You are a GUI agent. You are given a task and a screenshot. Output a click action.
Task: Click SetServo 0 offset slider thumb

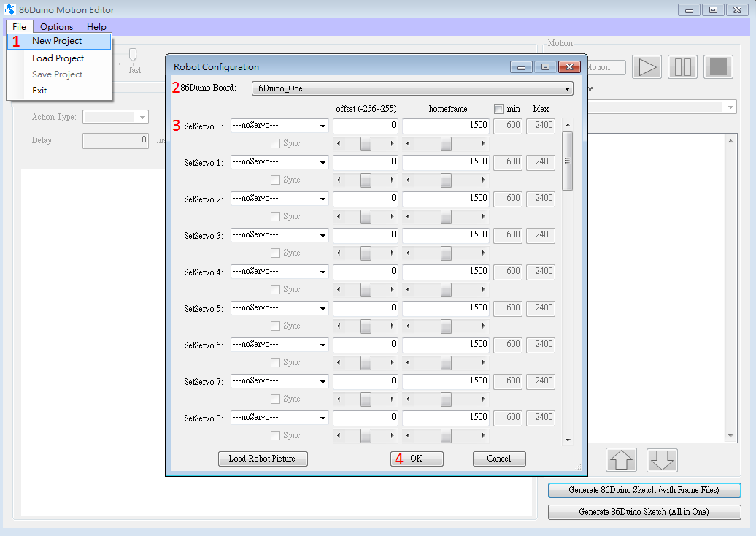[x=366, y=143]
